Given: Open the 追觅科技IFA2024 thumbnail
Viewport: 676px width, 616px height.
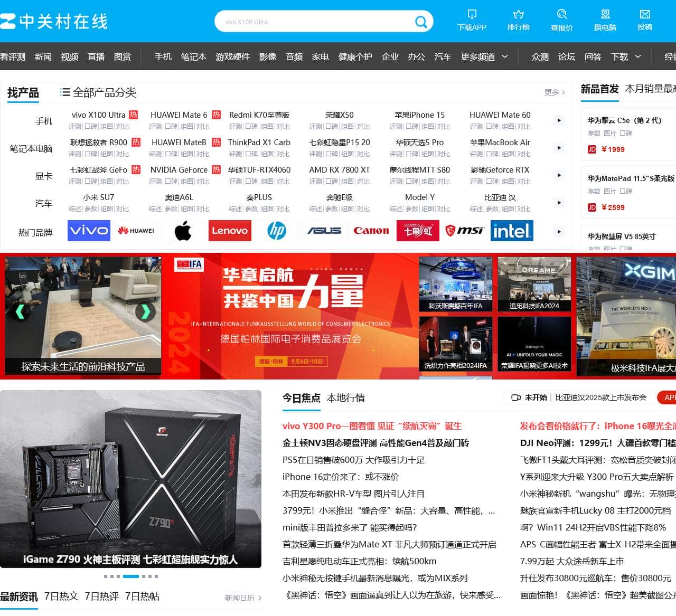Looking at the screenshot, I should tap(534, 285).
